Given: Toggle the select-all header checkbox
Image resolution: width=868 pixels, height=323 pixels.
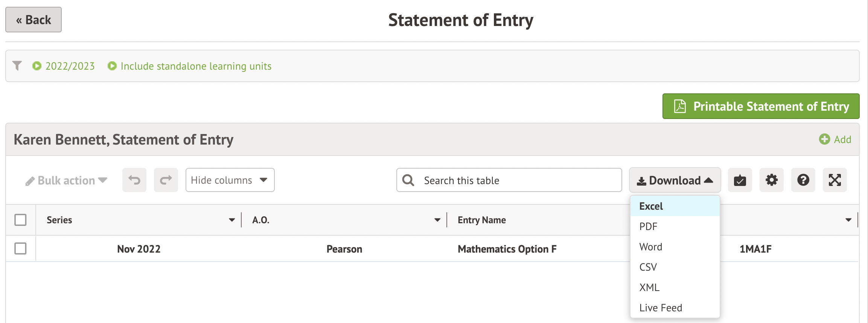Looking at the screenshot, I should point(20,220).
